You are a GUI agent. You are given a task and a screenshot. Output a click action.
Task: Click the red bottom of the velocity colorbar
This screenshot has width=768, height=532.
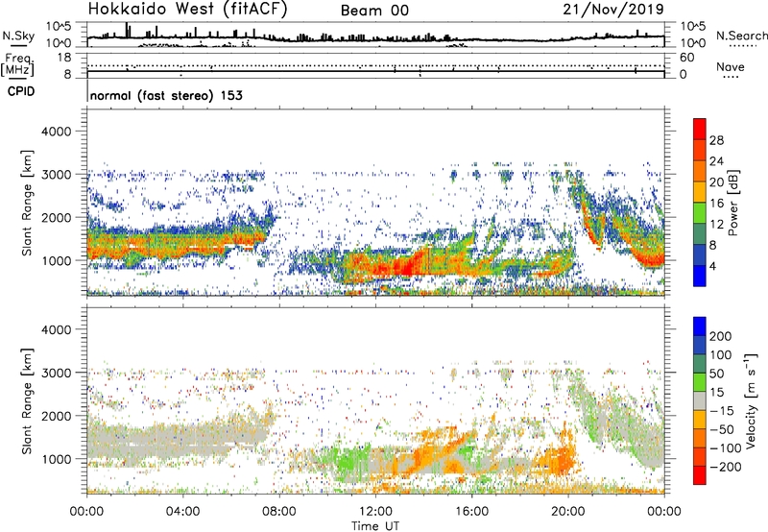pos(700,475)
